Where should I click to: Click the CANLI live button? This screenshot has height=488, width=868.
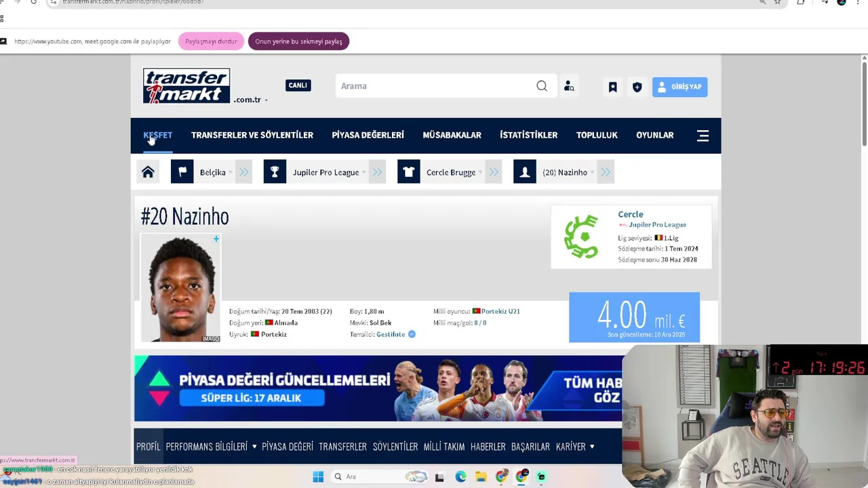pyautogui.click(x=298, y=85)
